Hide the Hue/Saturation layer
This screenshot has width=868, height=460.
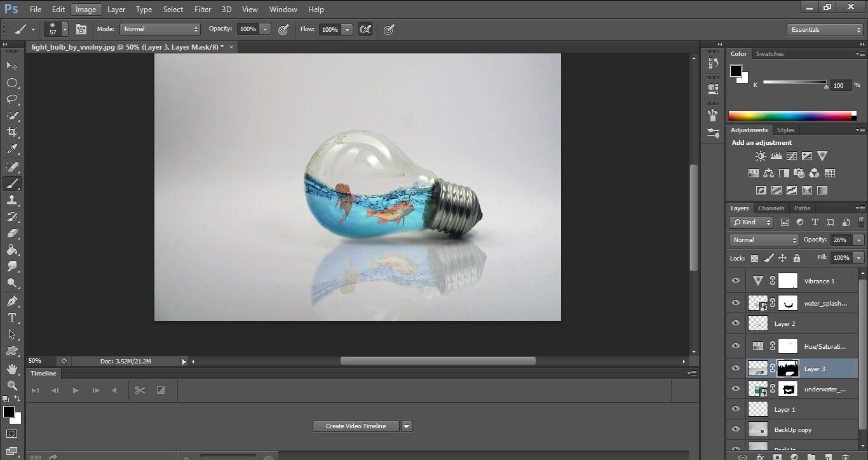tap(736, 346)
